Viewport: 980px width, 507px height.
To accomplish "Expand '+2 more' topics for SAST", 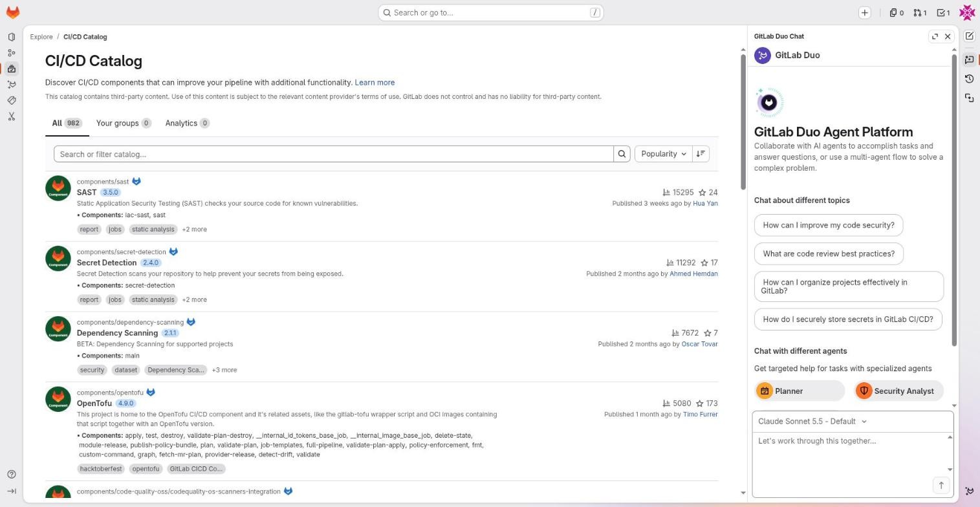I will tap(194, 230).
